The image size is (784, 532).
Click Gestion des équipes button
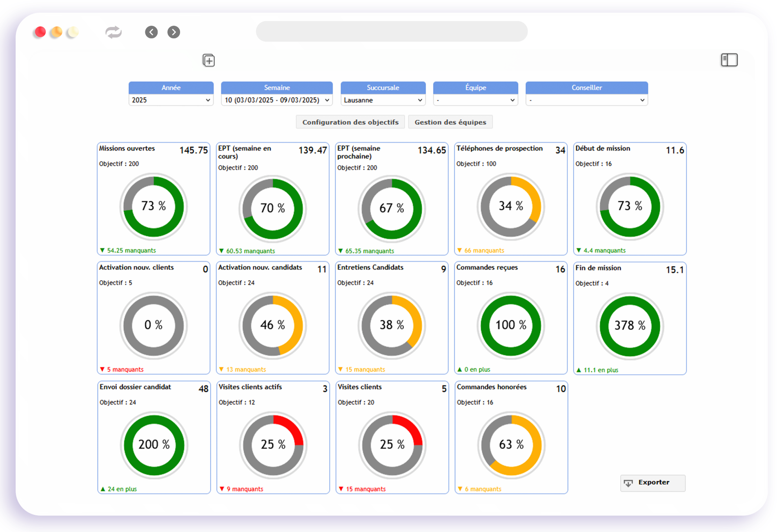pos(450,122)
